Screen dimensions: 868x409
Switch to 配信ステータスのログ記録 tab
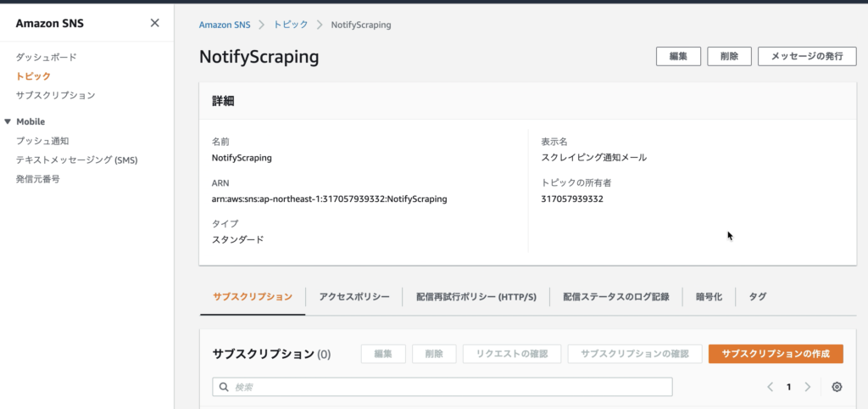[616, 297]
